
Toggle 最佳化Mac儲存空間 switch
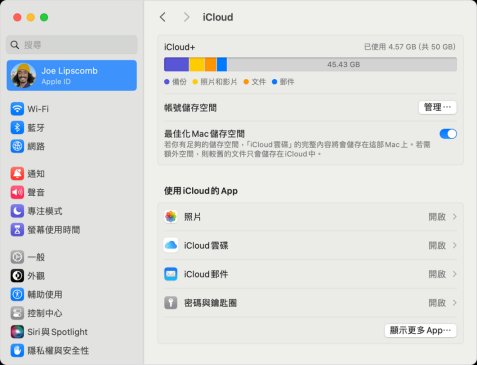448,134
